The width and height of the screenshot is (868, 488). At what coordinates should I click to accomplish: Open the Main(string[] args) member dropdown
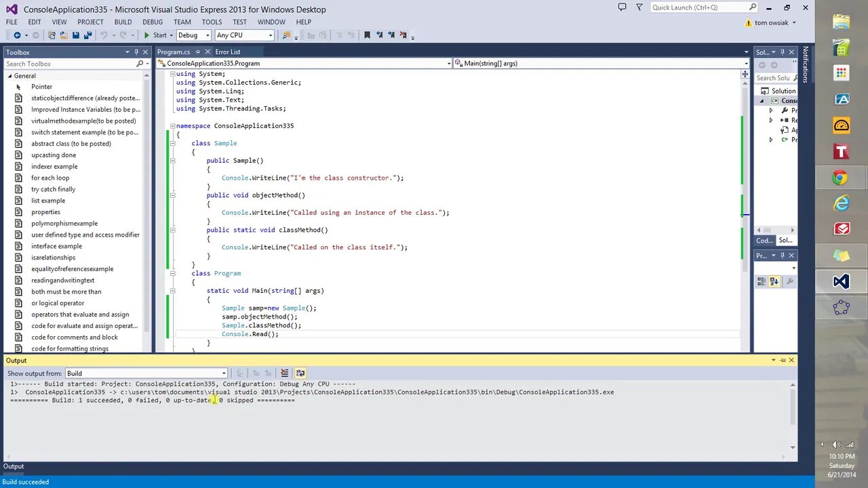click(x=601, y=64)
